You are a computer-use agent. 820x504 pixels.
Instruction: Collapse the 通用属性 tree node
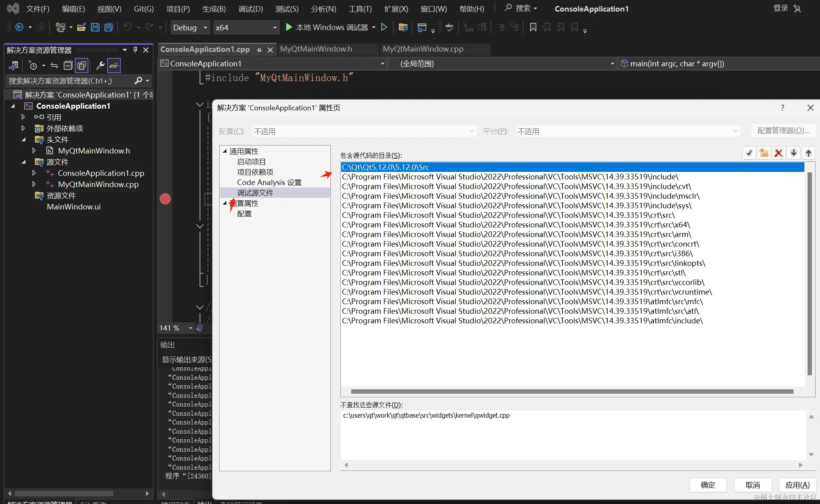225,151
